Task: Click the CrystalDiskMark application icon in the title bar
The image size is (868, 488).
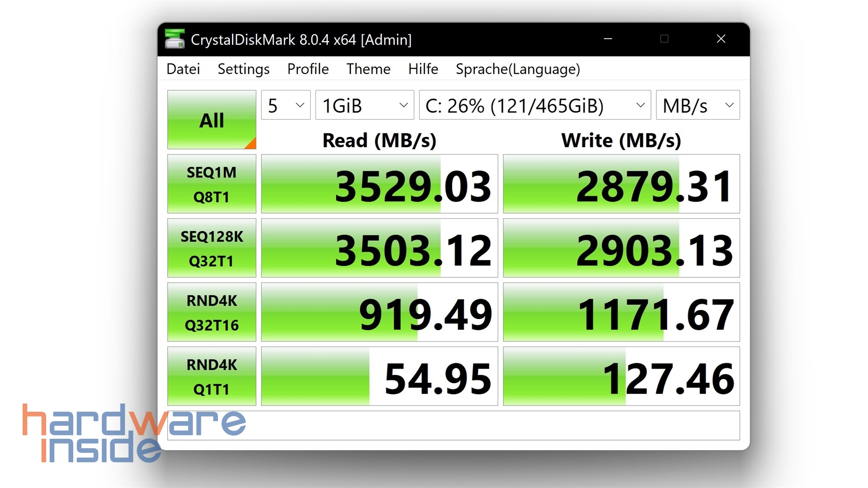Action: pyautogui.click(x=175, y=39)
